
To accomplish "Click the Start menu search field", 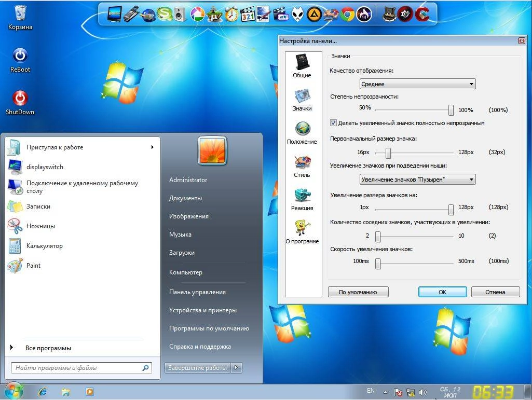I will point(78,367).
